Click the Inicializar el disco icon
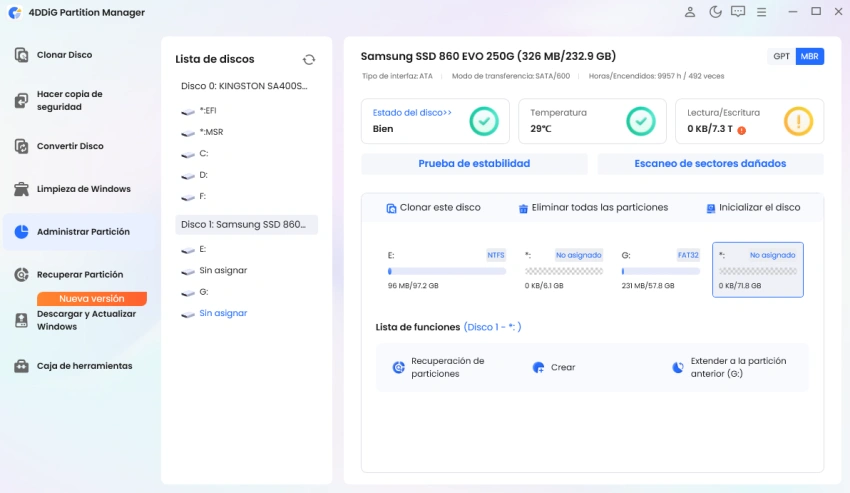 (711, 208)
